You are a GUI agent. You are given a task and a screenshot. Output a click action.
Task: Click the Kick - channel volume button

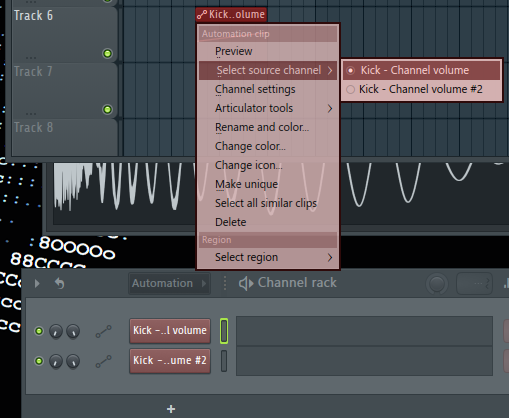[170, 331]
